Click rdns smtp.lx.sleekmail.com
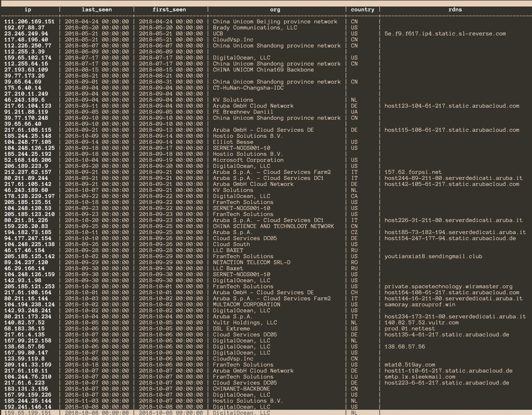 coord(420,377)
